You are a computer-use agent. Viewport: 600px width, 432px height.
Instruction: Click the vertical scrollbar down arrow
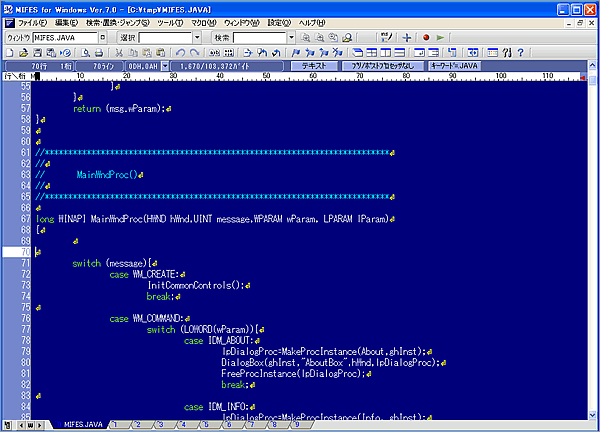tap(592, 415)
